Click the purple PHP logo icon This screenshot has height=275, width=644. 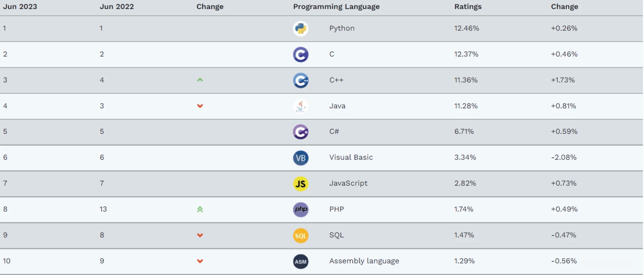[300, 209]
